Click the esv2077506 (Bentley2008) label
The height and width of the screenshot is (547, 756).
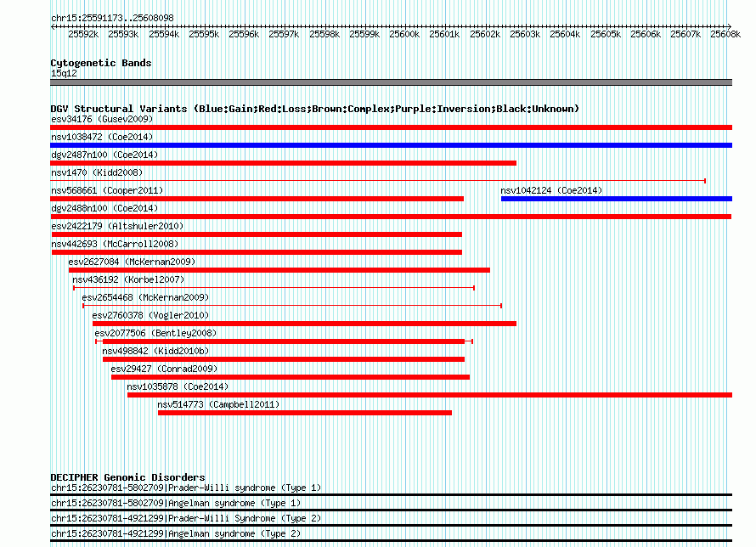pyautogui.click(x=155, y=333)
